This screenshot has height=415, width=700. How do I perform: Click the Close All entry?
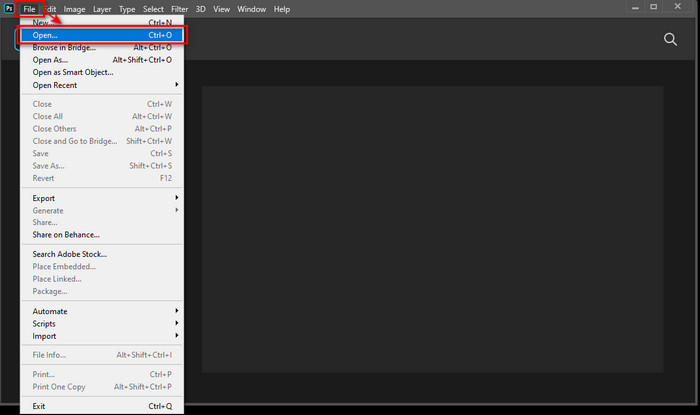102,116
